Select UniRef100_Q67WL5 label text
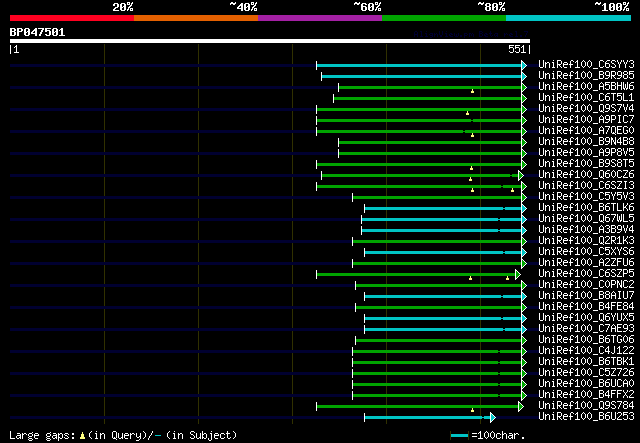Screen dimensions: 640x443 (586, 219)
